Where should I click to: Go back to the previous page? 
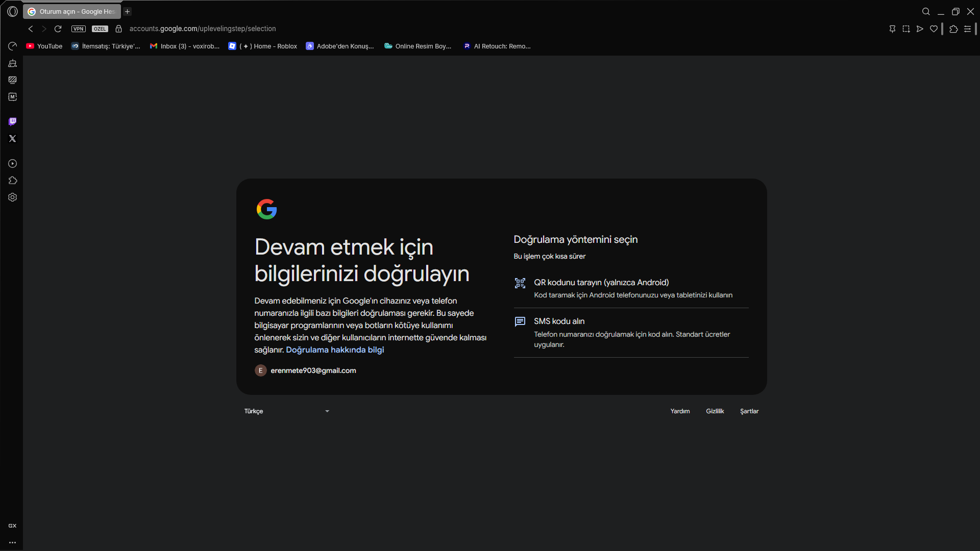[x=31, y=29]
